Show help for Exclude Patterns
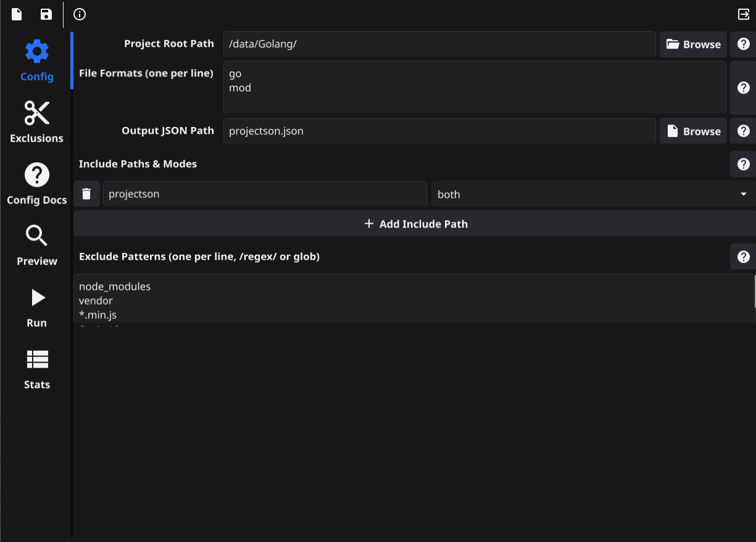 [743, 257]
